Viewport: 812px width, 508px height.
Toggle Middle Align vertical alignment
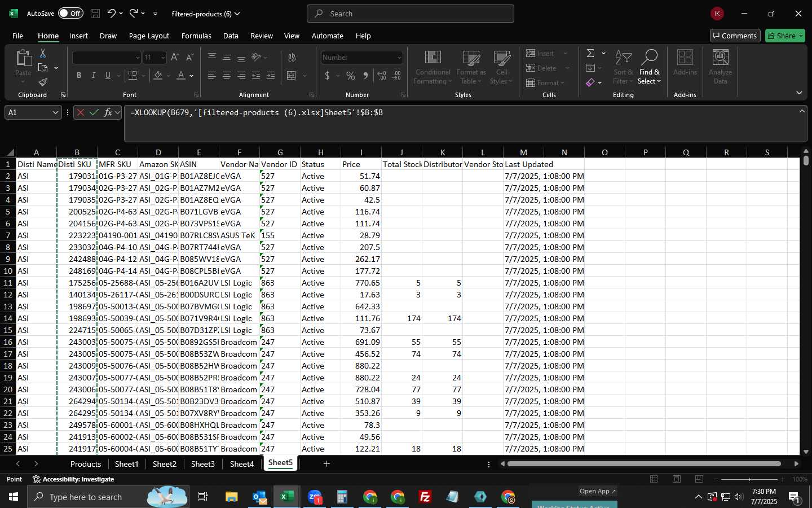tap(227, 57)
